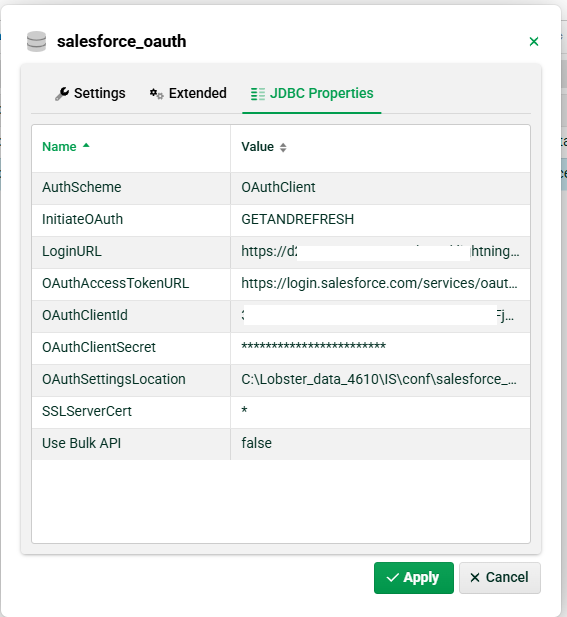Click the OAuthClientId value cell
Image resolution: width=567 pixels, height=617 pixels.
pyautogui.click(x=378, y=315)
